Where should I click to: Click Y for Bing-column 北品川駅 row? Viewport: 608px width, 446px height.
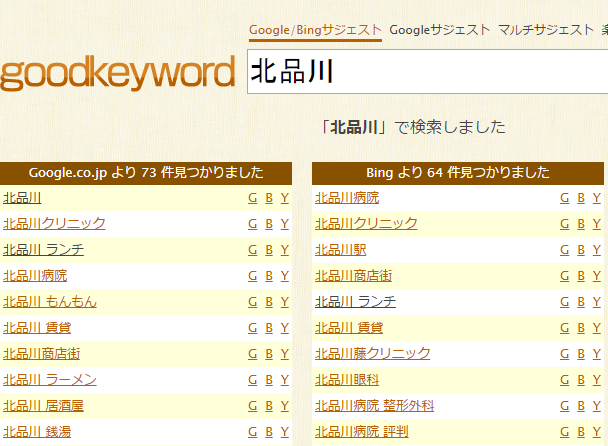597,250
